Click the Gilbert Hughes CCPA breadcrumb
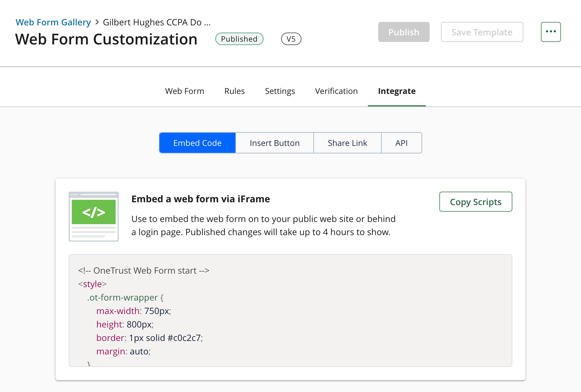Screen dimensions: 581x392 click(157, 22)
